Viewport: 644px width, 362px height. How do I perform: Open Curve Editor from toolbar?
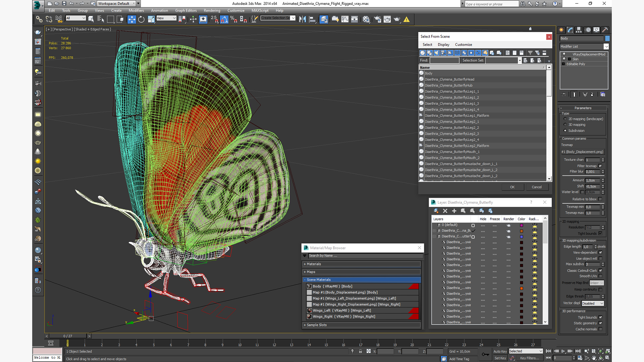coord(345,19)
